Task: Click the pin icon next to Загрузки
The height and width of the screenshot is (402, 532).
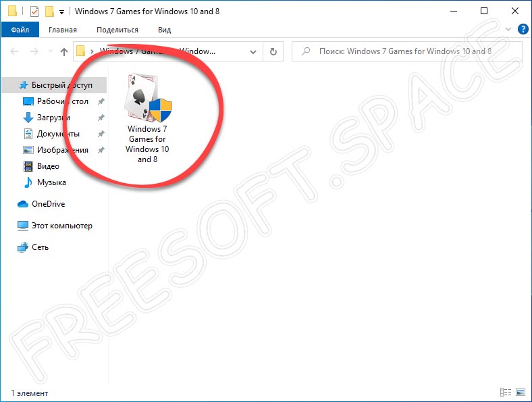Action: coord(101,118)
